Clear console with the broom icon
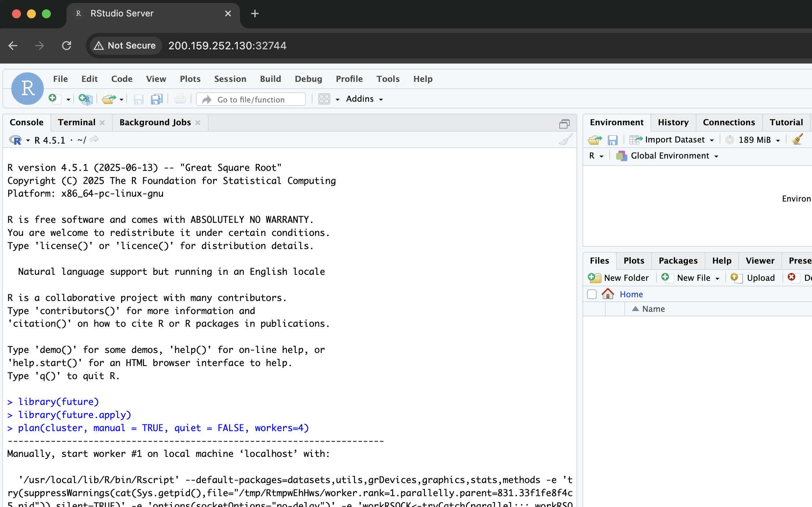Screen dimensions: 812x507 [565, 140]
